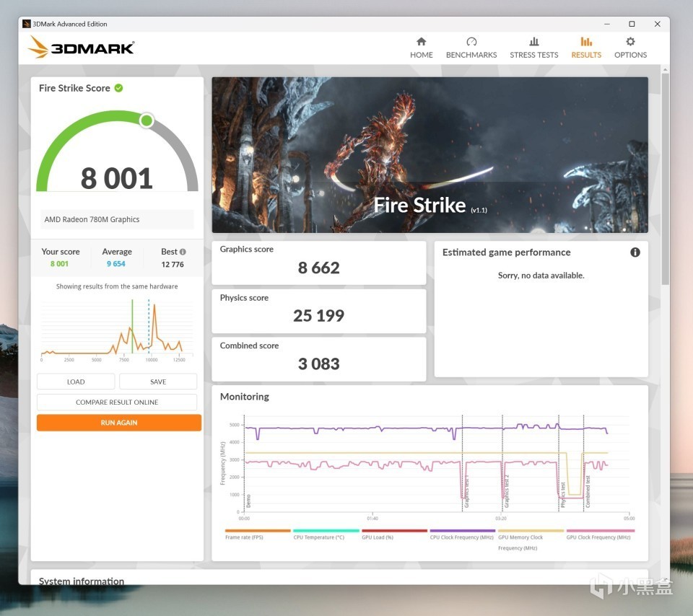Screen dimensions: 693x616
Task: Minimize the 3DMark window
Action: click(607, 24)
